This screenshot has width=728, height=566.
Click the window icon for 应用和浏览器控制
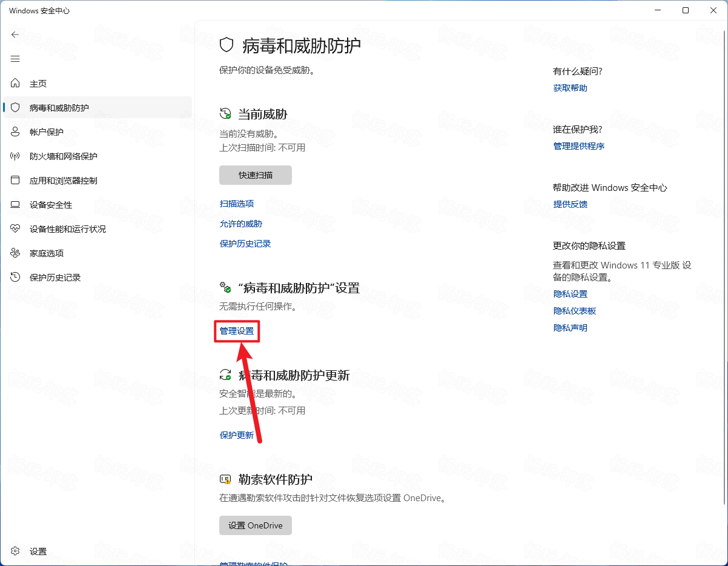pyautogui.click(x=16, y=181)
